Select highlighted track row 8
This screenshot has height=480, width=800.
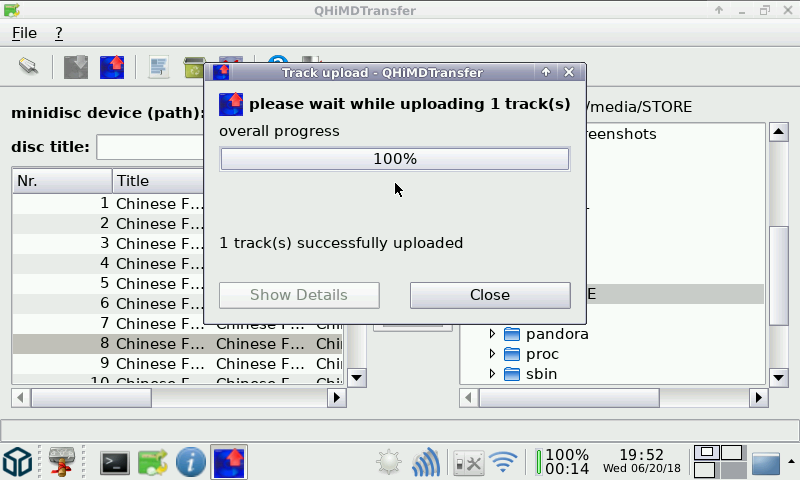tap(178, 344)
